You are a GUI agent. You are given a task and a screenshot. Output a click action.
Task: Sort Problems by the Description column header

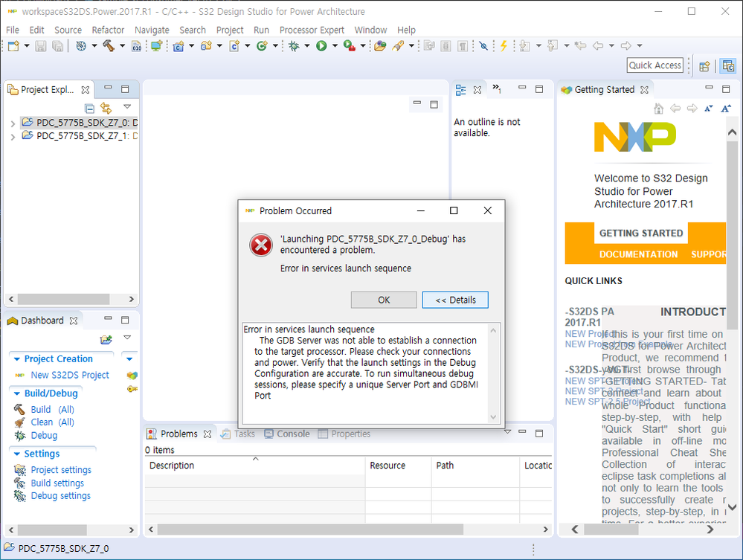click(x=171, y=465)
